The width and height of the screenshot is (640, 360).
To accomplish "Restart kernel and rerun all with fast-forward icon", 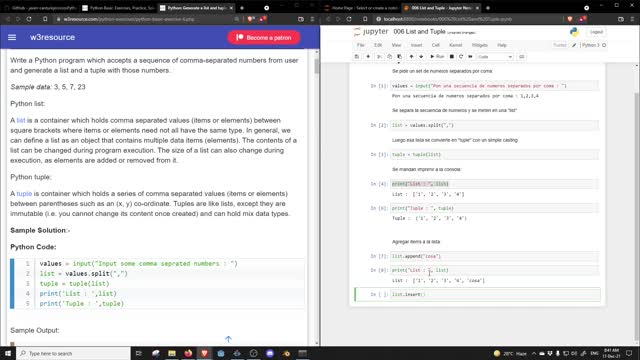I will pos(470,57).
